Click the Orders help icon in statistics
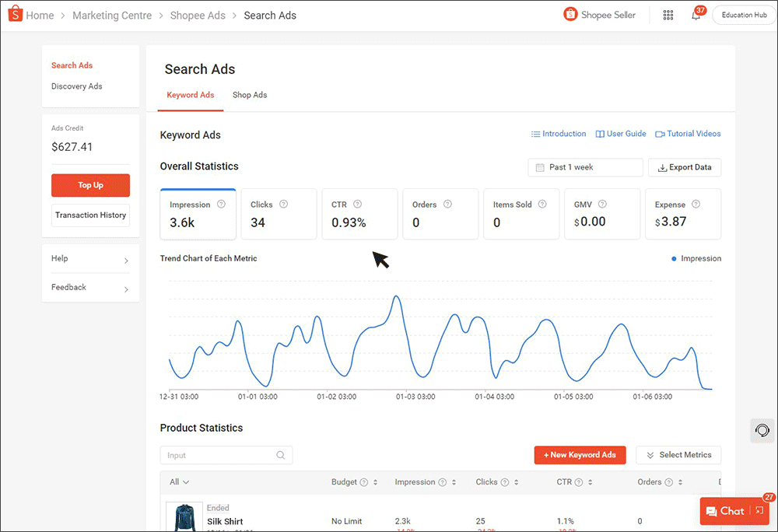Screen dimensions: 778x532 point(447,204)
